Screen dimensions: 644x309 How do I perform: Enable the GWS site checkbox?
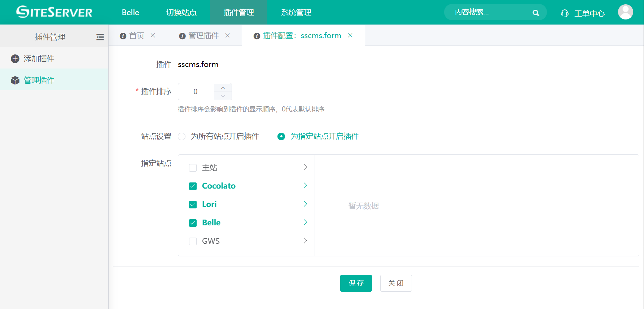[193, 241]
